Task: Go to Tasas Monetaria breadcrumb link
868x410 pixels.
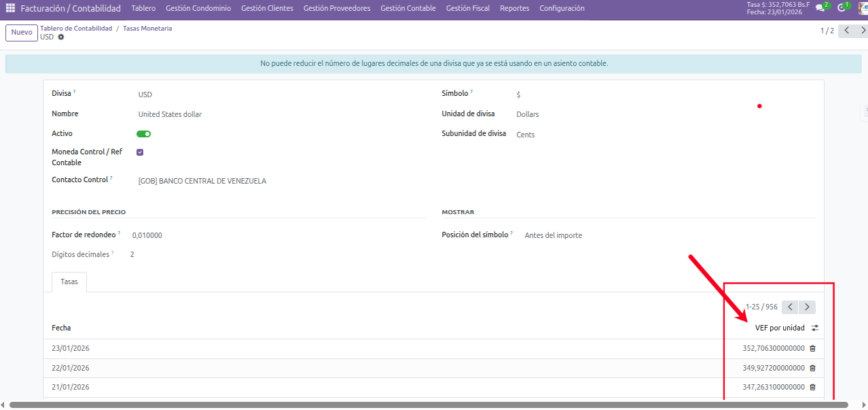Action: [x=147, y=29]
